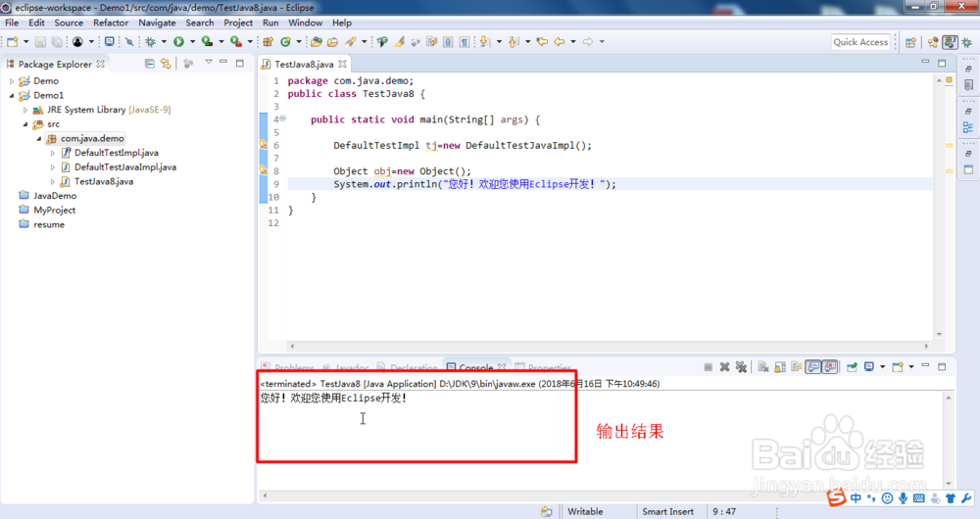This screenshot has height=519, width=980.
Task: Toggle Link with Editor in Package Explorer
Action: click(x=166, y=64)
